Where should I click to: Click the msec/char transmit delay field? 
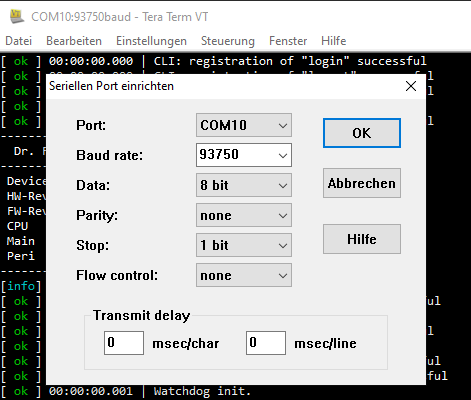[x=124, y=343]
